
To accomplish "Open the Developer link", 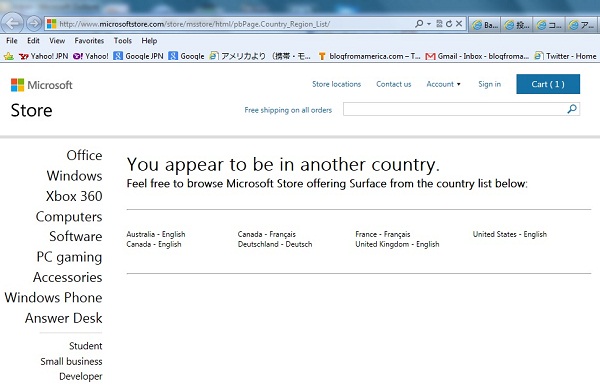I will coord(80,377).
